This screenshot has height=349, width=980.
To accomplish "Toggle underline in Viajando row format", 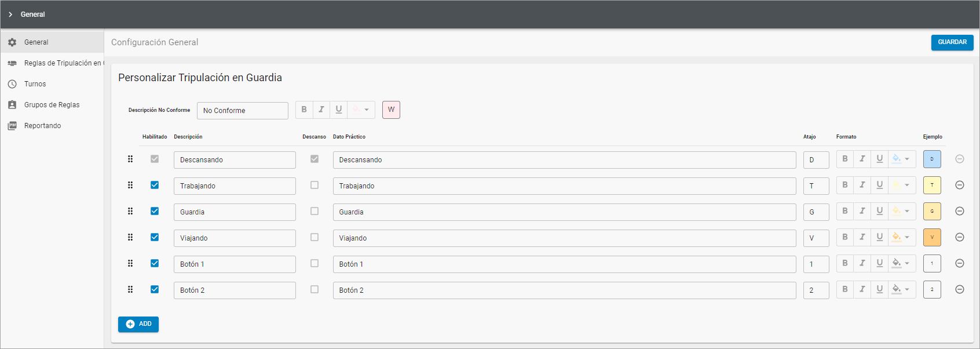I will pos(880,237).
